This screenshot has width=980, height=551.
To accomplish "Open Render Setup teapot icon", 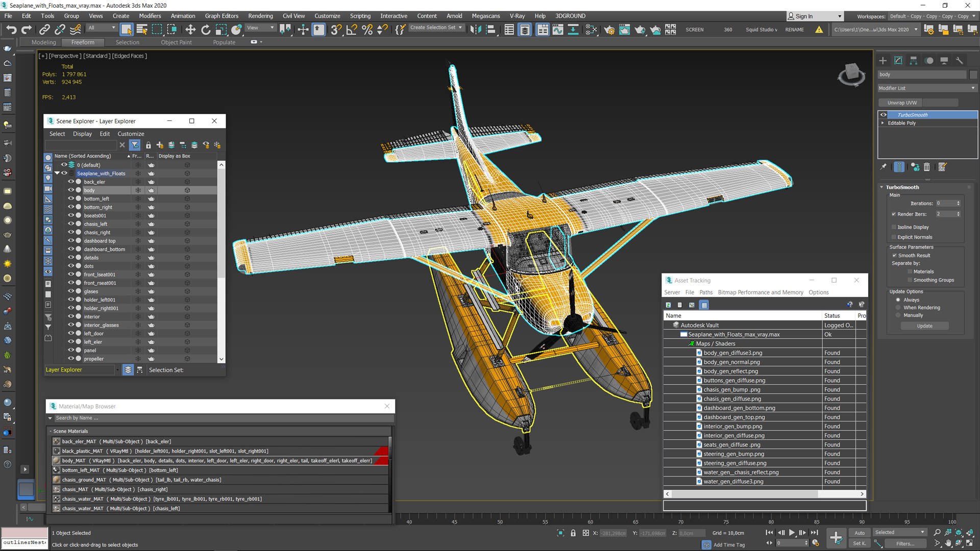I will (609, 30).
